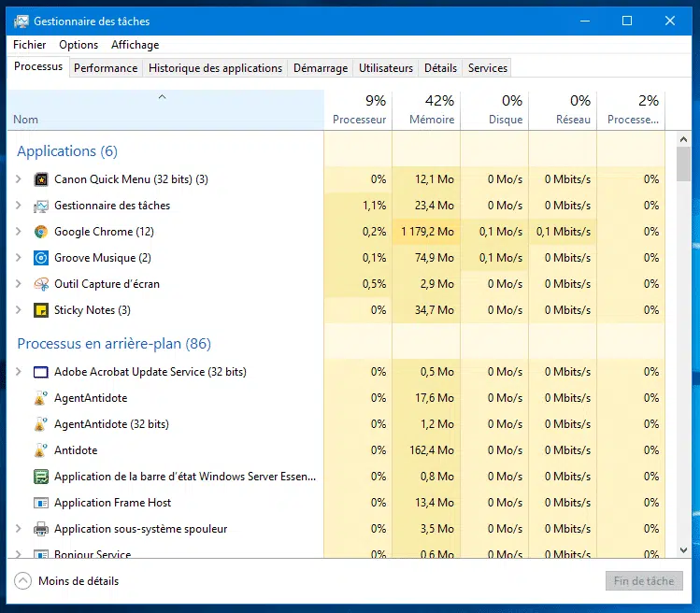Click Groove Musique memory value 74,9 Mo
The height and width of the screenshot is (613, 700).
pos(435,258)
